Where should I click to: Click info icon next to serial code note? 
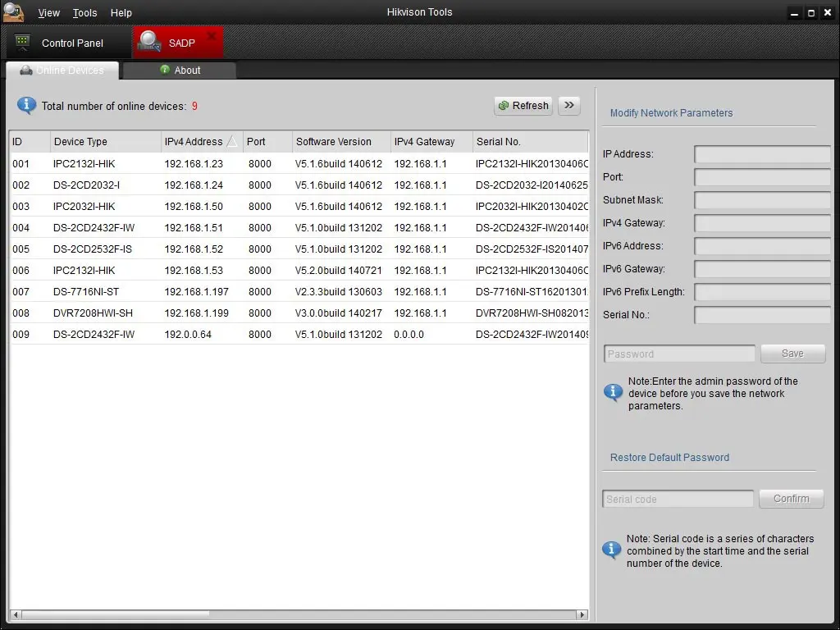612,550
